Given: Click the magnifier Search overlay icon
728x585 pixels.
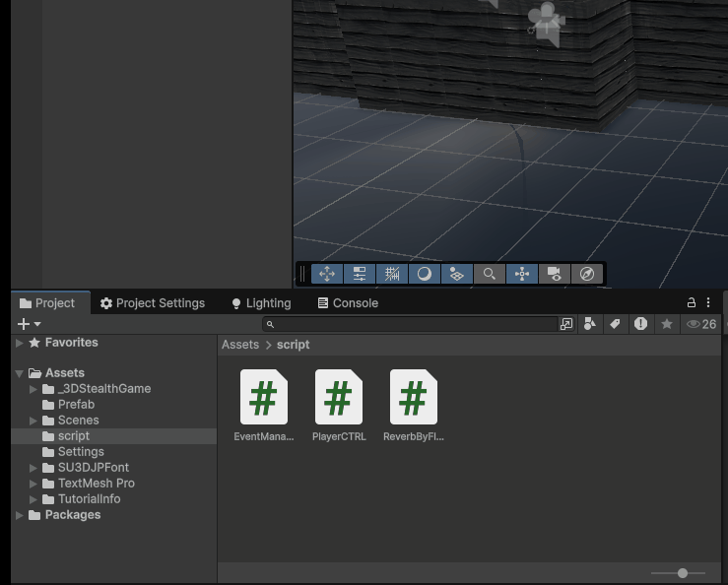Looking at the screenshot, I should point(490,274).
